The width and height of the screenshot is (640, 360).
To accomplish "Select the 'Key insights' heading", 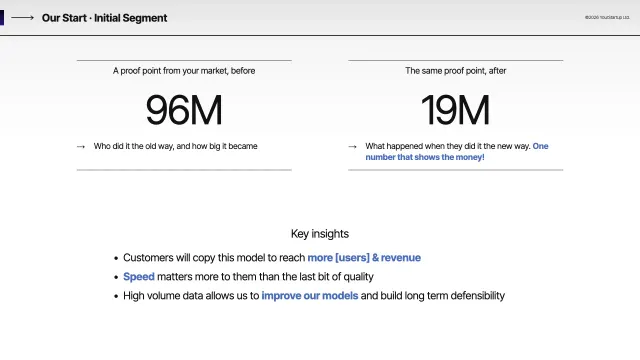I will coord(320,234).
